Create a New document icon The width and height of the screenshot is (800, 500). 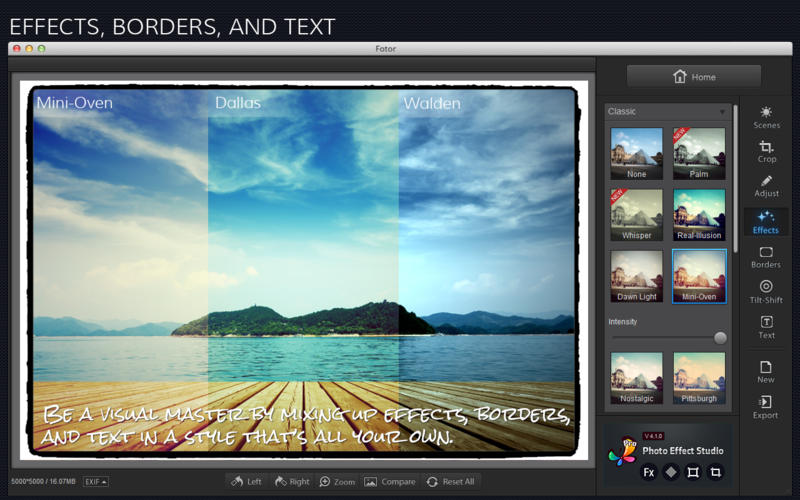tap(765, 372)
